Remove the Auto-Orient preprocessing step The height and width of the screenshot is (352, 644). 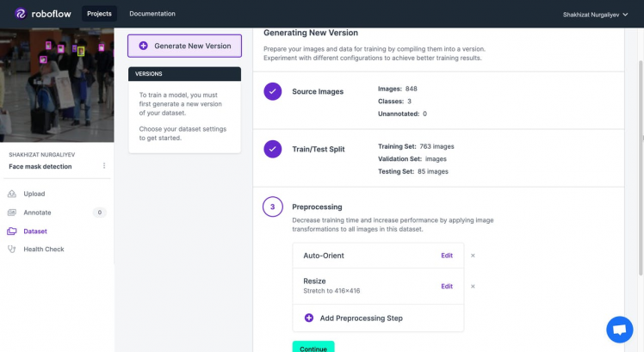pyautogui.click(x=473, y=256)
